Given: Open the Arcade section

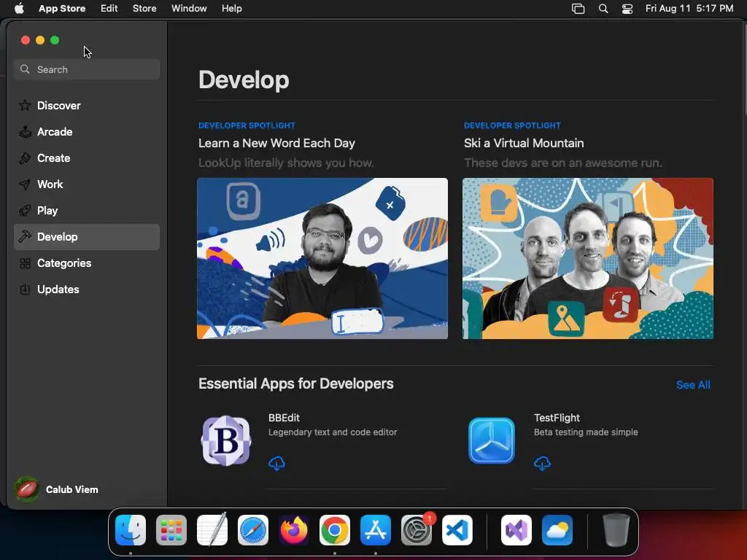Looking at the screenshot, I should [x=87, y=132].
